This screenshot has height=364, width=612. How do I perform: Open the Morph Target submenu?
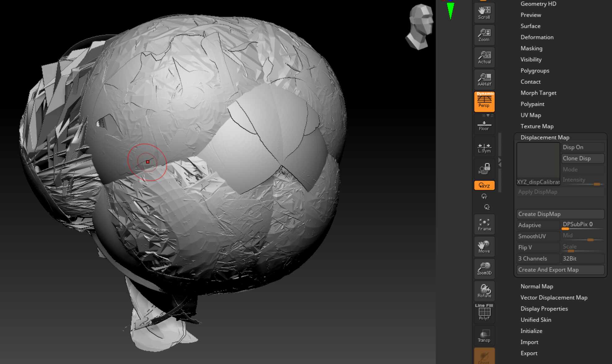point(538,93)
